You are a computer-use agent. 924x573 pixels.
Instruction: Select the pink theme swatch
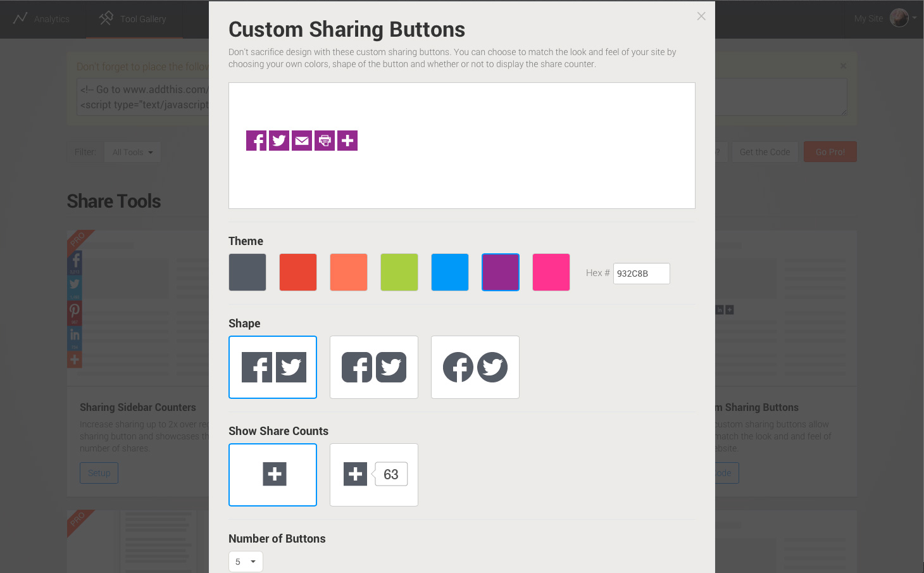(551, 272)
